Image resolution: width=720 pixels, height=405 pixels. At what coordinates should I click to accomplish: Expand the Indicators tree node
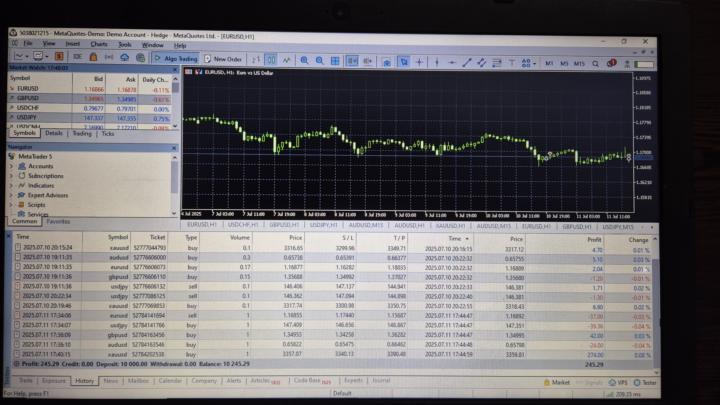point(11,185)
